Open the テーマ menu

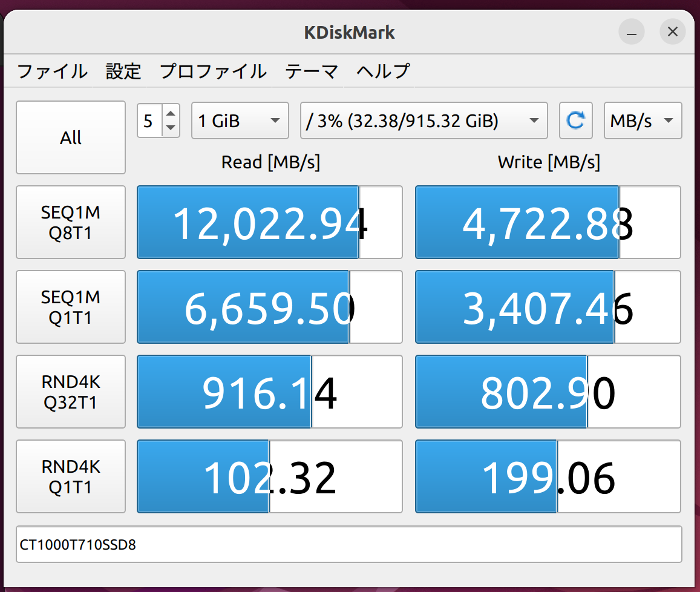[x=311, y=71]
